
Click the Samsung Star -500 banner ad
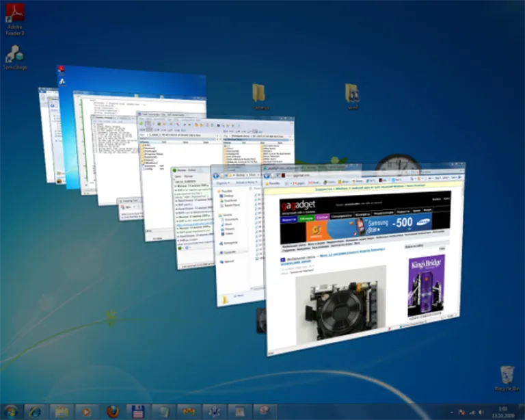368,228
